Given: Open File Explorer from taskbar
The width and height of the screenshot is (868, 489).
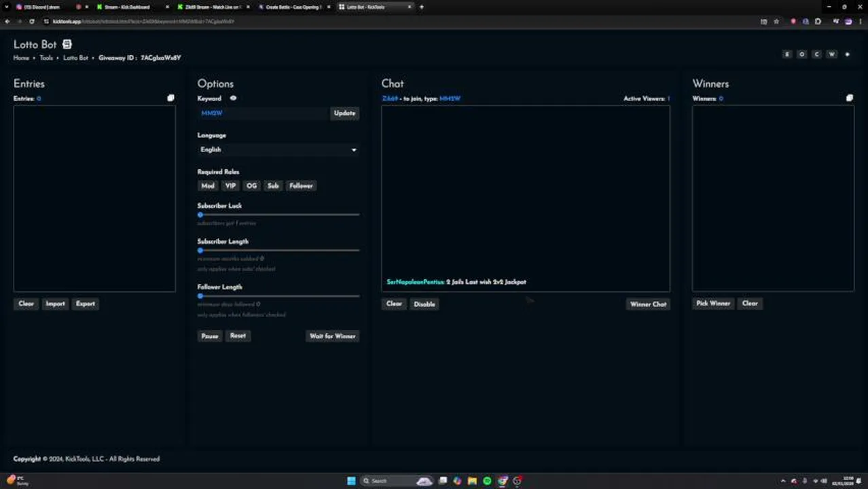Looking at the screenshot, I should [472, 481].
